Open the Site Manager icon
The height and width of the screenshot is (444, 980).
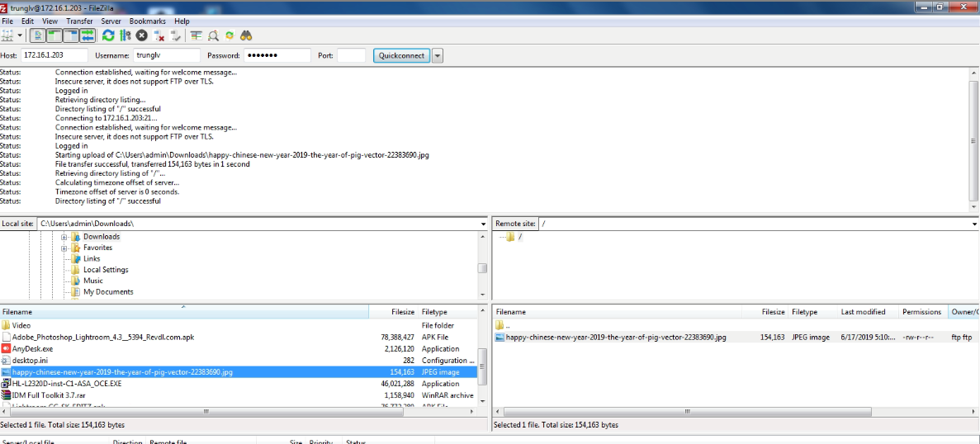pos(8,35)
